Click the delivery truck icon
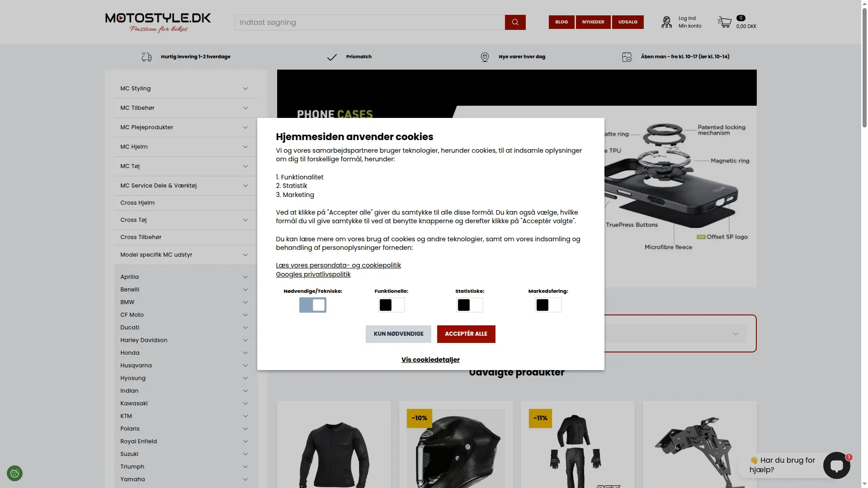 [x=146, y=57]
